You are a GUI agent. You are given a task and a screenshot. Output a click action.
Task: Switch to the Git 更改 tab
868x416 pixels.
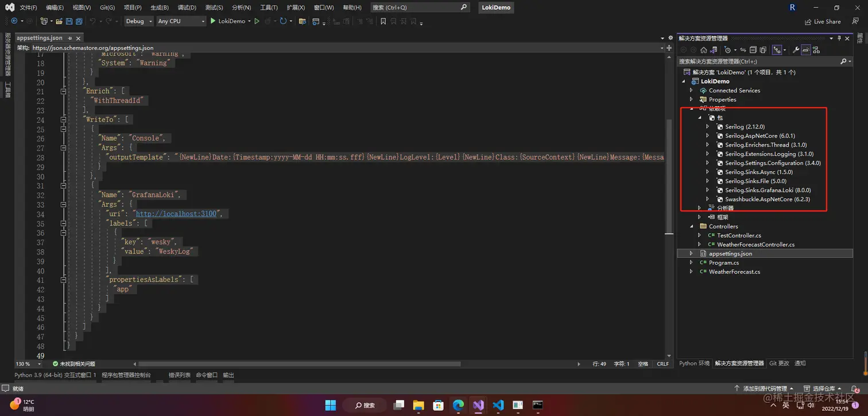click(779, 363)
